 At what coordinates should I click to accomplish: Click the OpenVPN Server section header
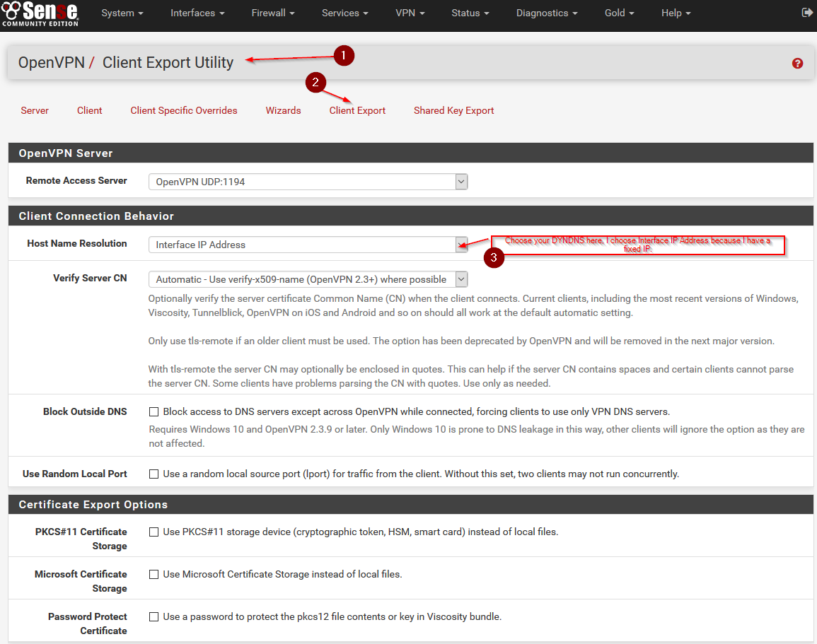tap(410, 153)
